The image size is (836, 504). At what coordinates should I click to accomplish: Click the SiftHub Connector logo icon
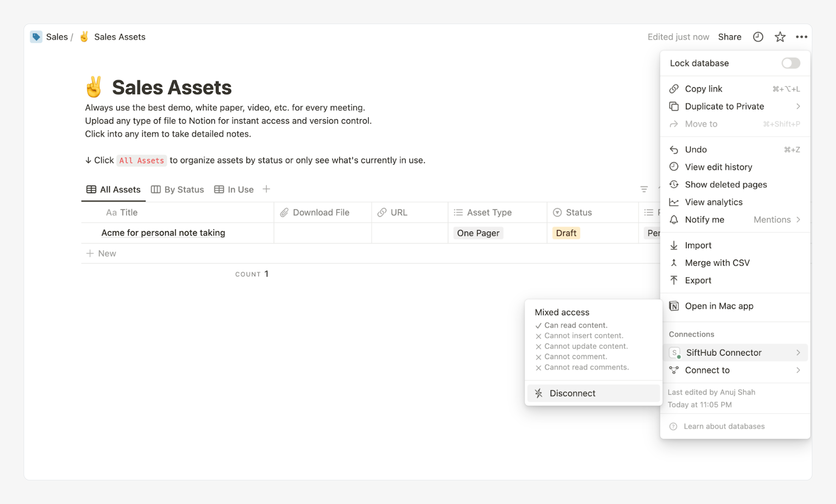pos(675,353)
